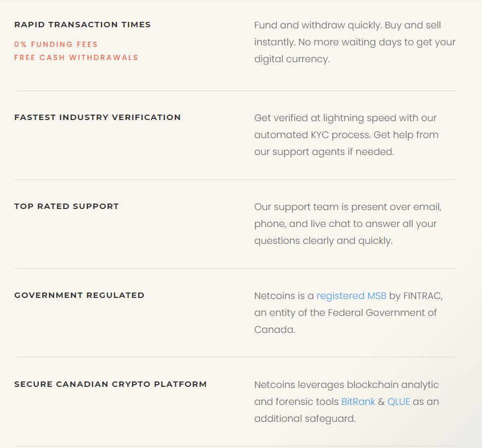Click the 'digital currency' text
The image size is (482, 448).
291,59
